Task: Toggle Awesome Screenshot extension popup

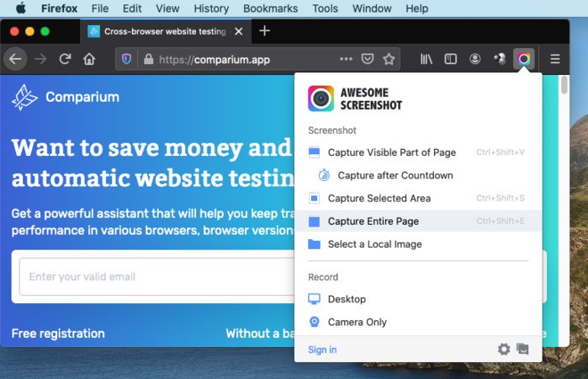Action: point(523,59)
